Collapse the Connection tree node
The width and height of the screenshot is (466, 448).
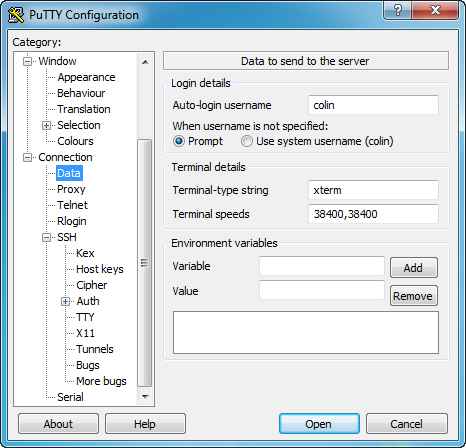click(x=27, y=157)
